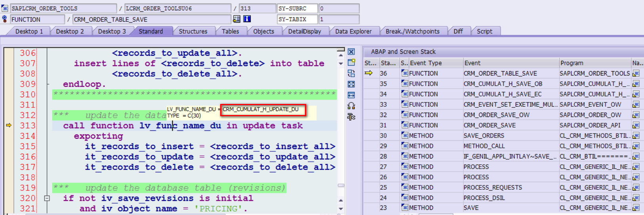This screenshot has width=644, height=215.
Task: Click the stack icon for level 35 row
Action: [404, 83]
